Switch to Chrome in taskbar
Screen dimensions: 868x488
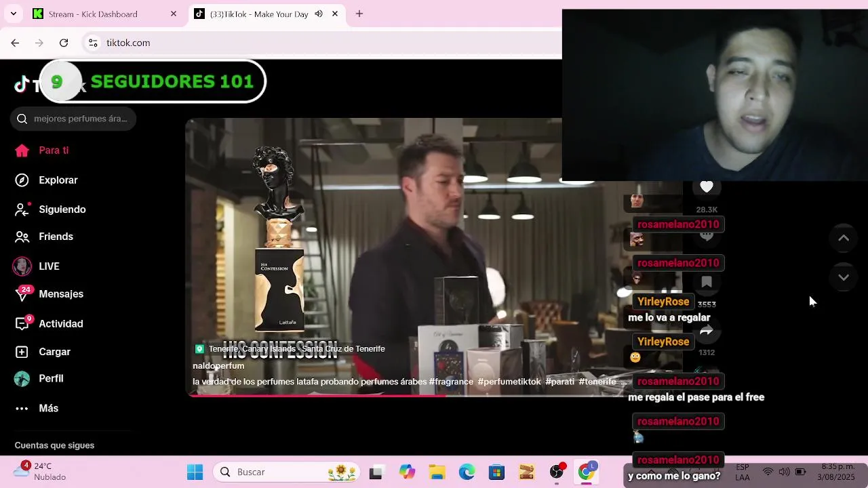pyautogui.click(x=587, y=472)
